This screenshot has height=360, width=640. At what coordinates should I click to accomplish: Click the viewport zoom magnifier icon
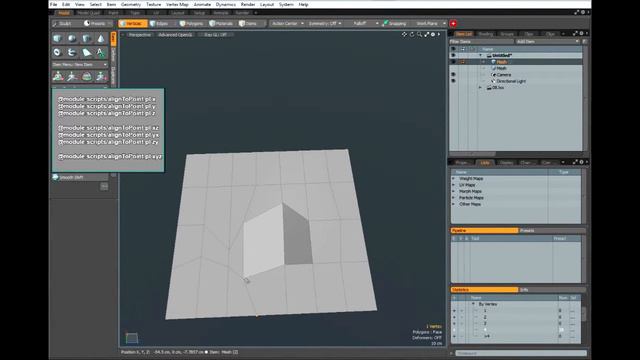pos(419,35)
